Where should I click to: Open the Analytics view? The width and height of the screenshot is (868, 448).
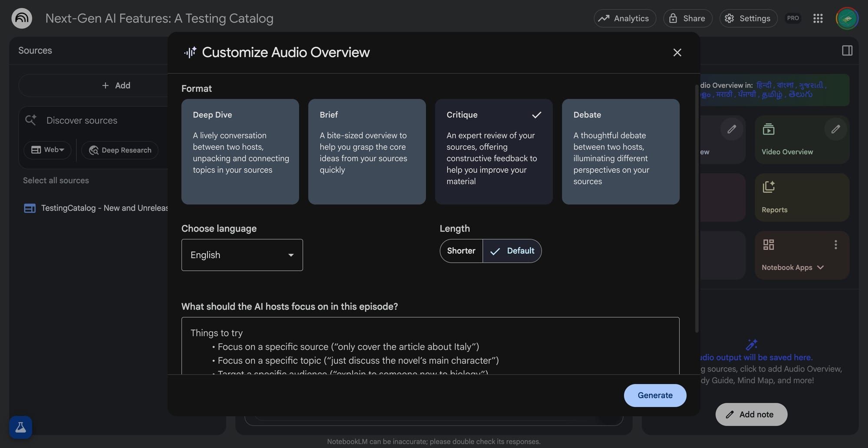(625, 18)
